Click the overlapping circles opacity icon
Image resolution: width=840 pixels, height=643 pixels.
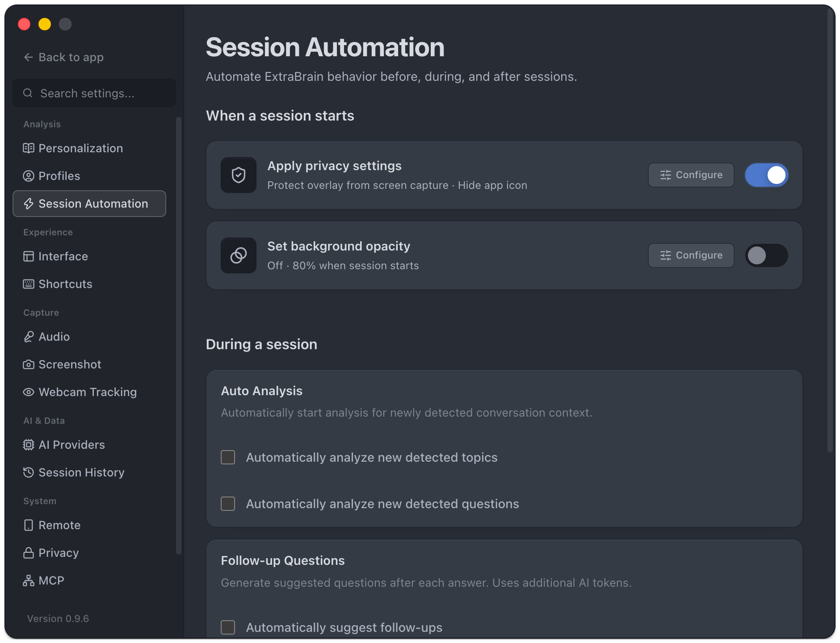239,255
